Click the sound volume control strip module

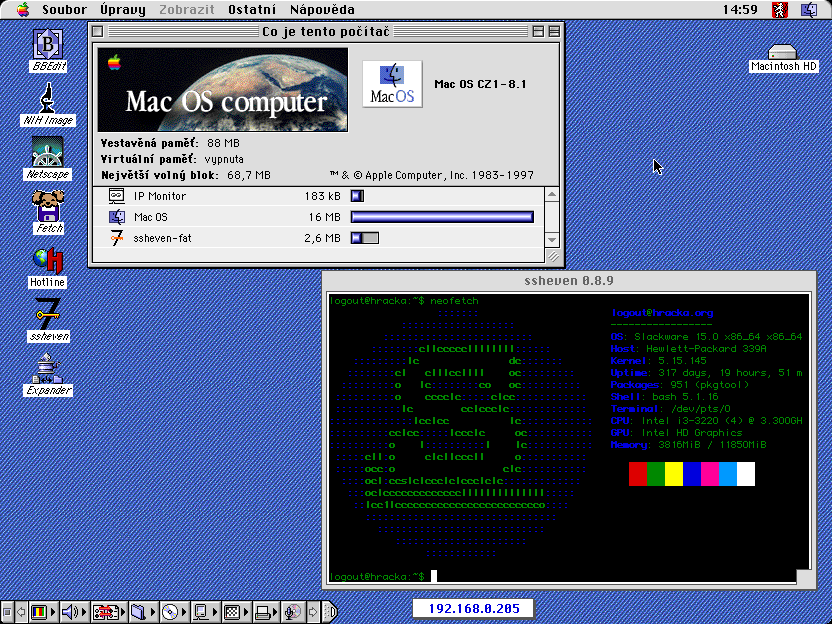[71, 612]
